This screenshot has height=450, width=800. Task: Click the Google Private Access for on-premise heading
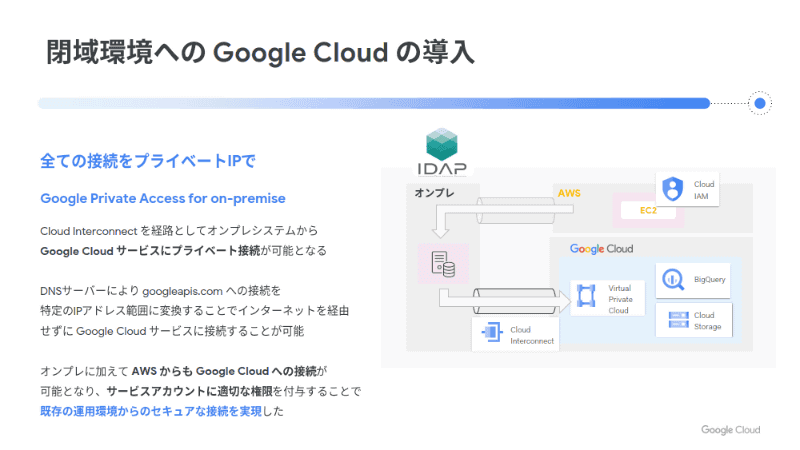pyautogui.click(x=163, y=197)
